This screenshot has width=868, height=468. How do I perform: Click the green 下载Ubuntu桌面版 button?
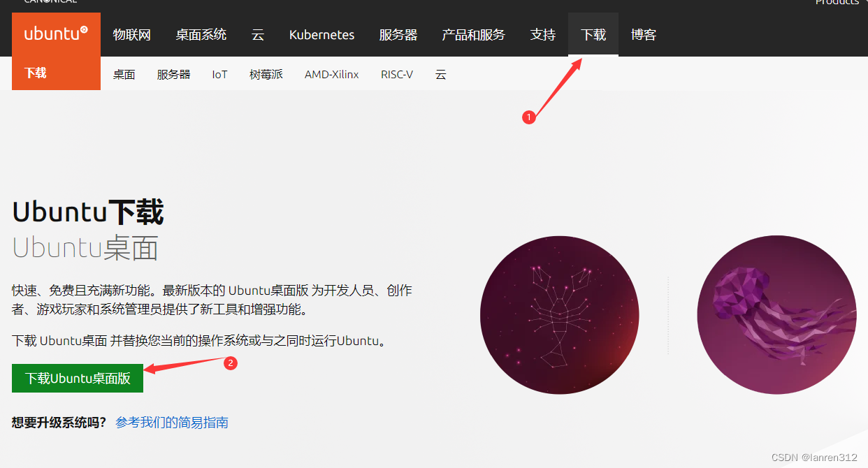[x=78, y=379]
